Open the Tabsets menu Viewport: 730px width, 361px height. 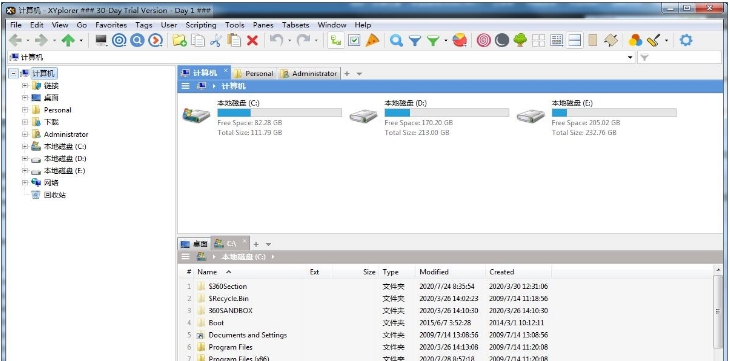pyautogui.click(x=295, y=25)
